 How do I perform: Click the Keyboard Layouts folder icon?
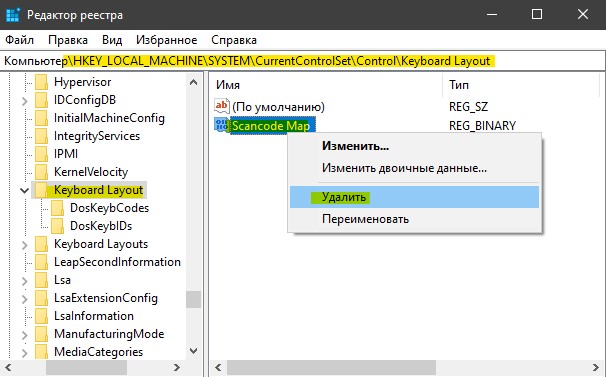41,244
